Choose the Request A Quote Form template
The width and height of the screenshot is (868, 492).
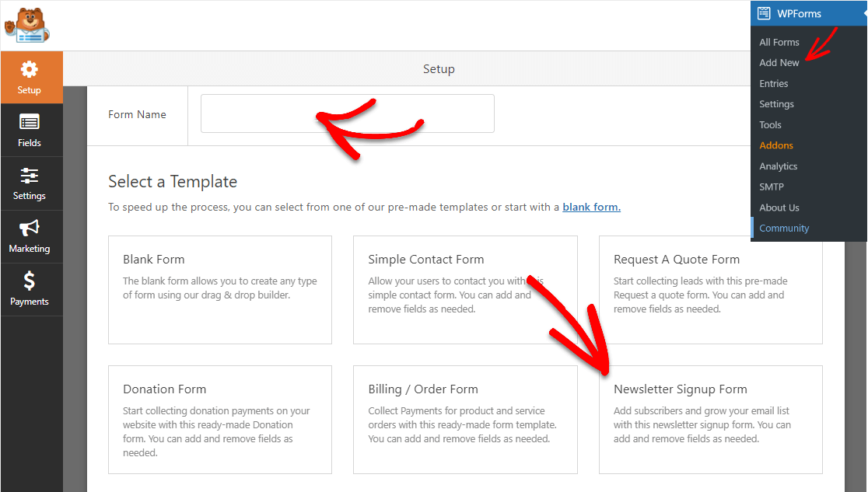[x=711, y=290]
